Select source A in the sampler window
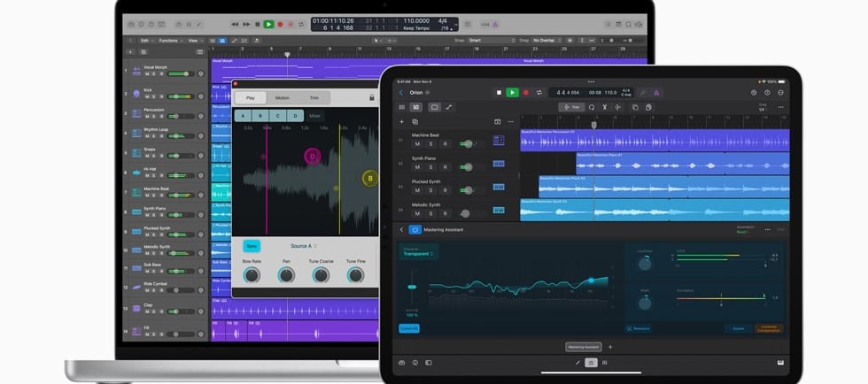868x384 pixels. pos(243,116)
